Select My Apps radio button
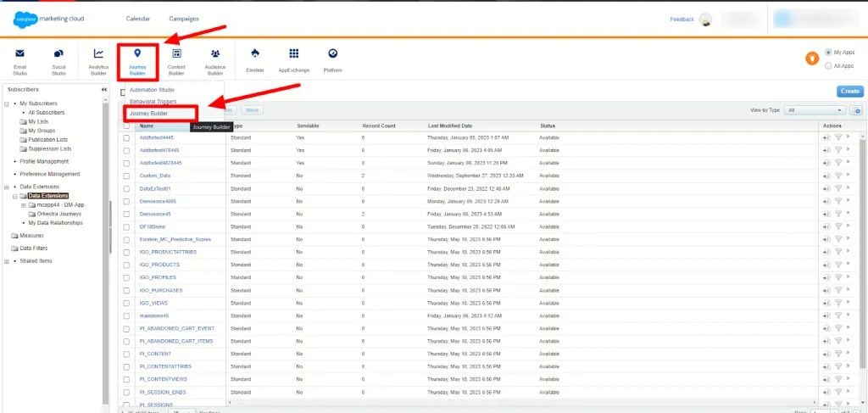 click(x=828, y=52)
